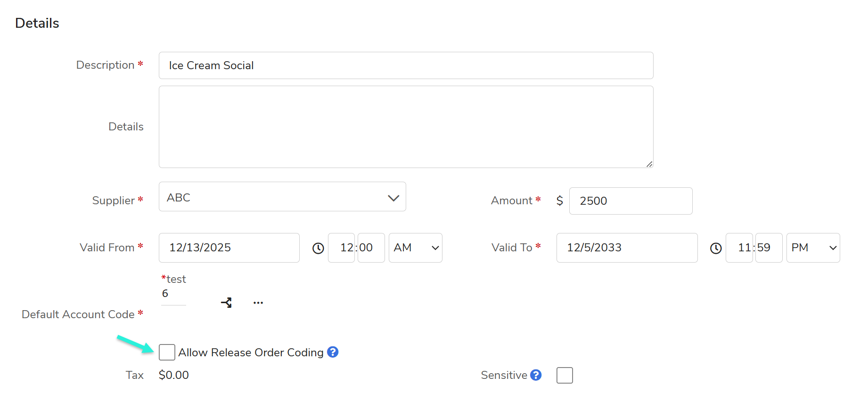Enable Allow Release Order Coding checkbox

tap(167, 352)
